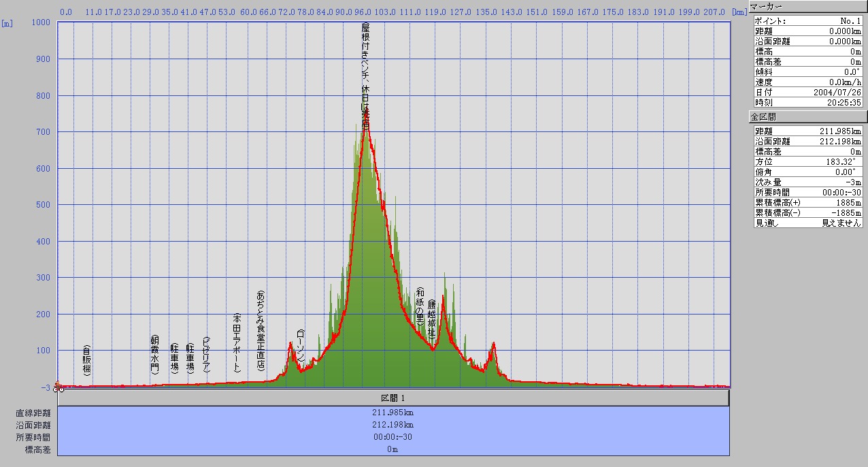Click the 朝霞水門 waypoint label
The height and width of the screenshot is (467, 868).
pos(154,355)
